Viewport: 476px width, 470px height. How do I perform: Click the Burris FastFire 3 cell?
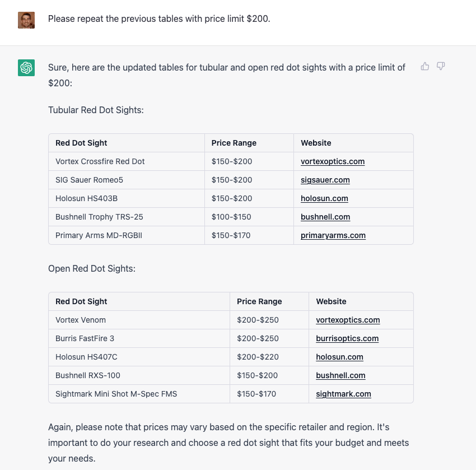pos(139,338)
